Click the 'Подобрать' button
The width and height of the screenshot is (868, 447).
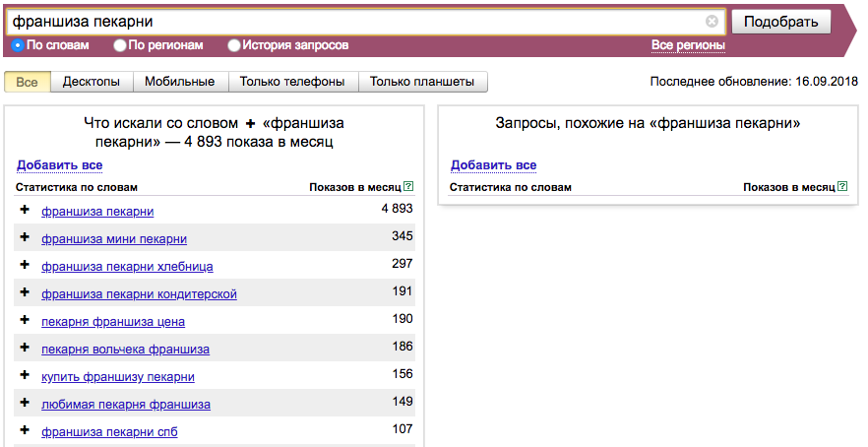(781, 22)
